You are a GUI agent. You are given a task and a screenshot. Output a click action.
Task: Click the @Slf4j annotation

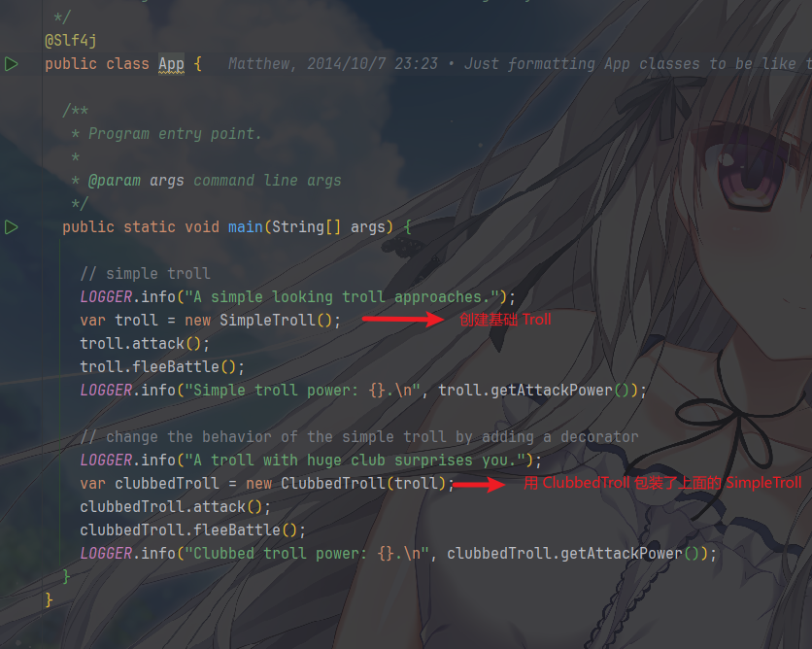tap(71, 41)
